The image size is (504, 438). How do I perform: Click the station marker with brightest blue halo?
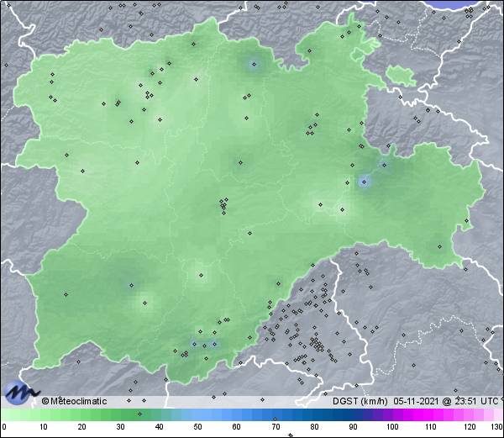(364, 182)
